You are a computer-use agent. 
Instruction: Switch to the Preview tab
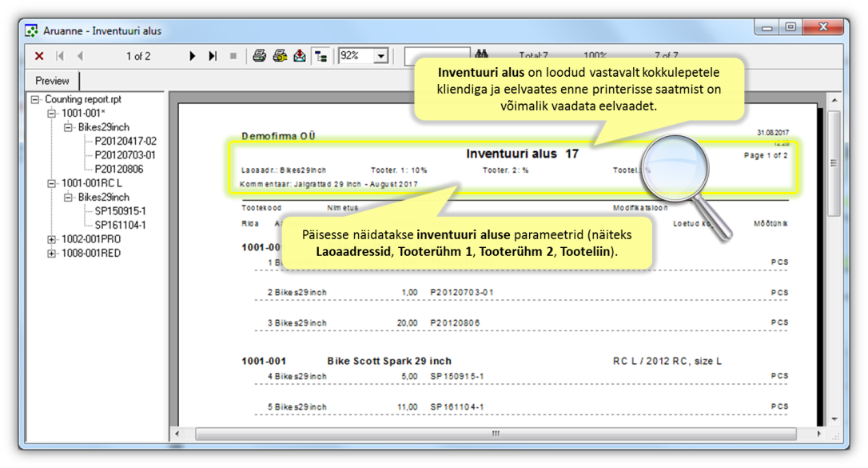52,81
